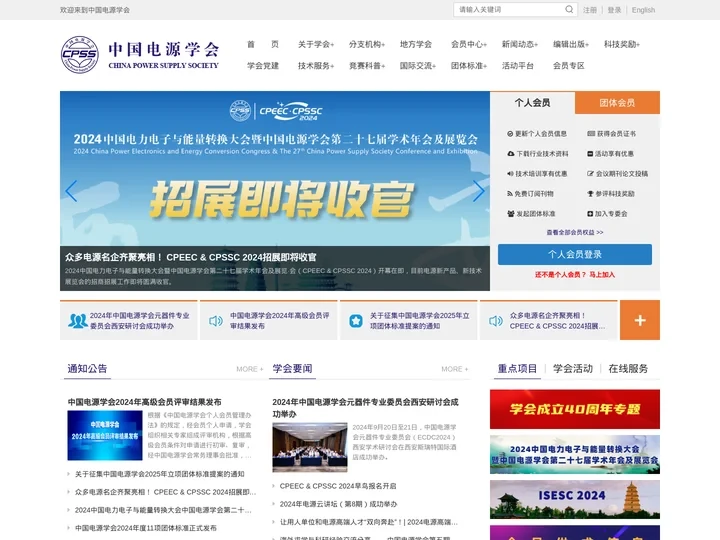Click RSS icon beside 免费订阅刊物

(510, 194)
